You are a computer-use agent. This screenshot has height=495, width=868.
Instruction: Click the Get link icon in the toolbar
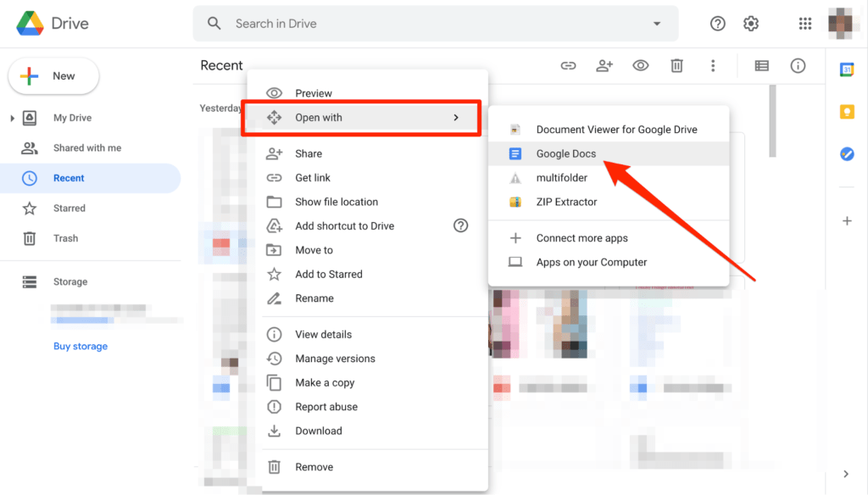click(568, 65)
